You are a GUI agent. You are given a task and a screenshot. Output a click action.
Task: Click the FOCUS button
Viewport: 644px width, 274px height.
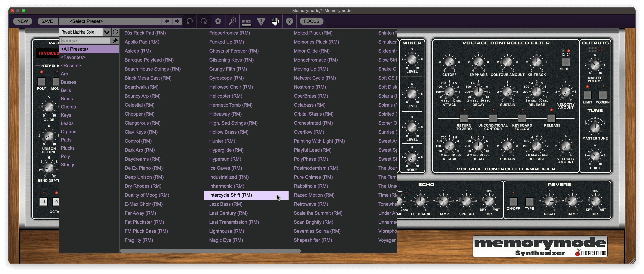(x=311, y=21)
